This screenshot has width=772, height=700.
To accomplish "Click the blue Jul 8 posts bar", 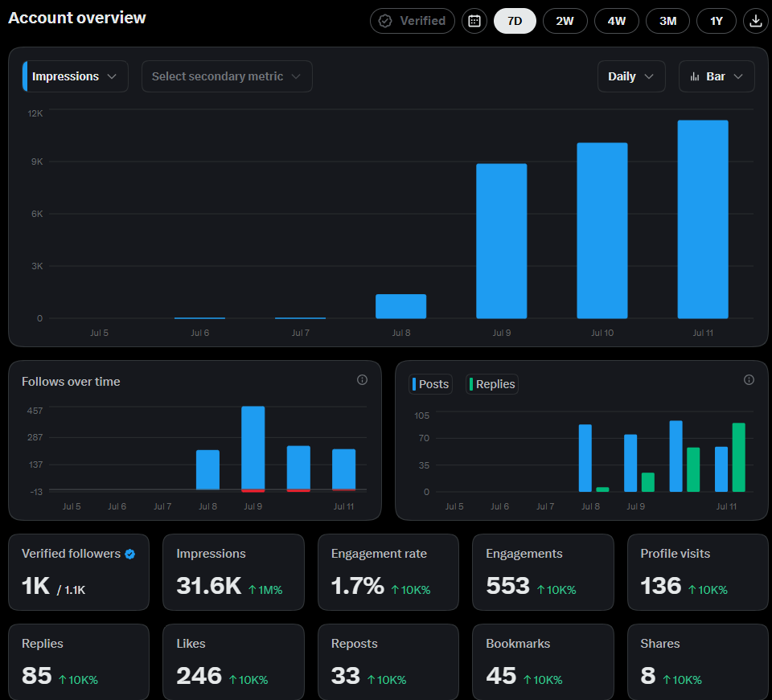I will coord(585,458).
